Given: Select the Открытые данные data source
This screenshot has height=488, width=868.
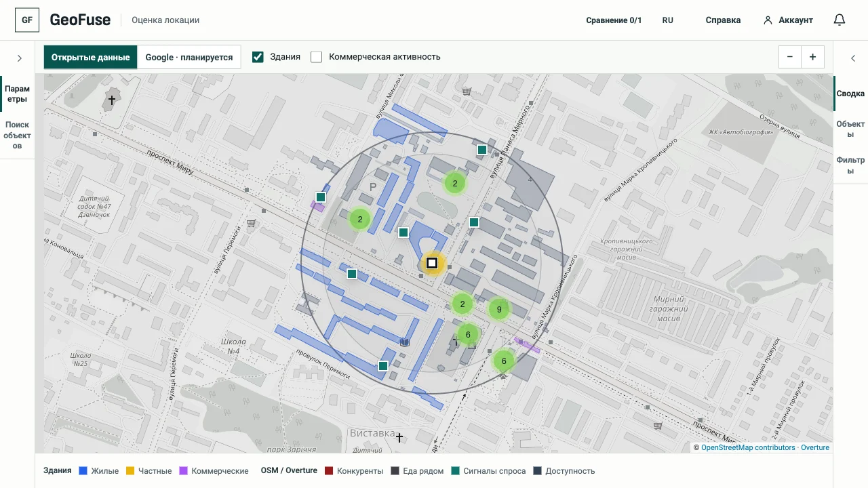Looking at the screenshot, I should point(91,58).
